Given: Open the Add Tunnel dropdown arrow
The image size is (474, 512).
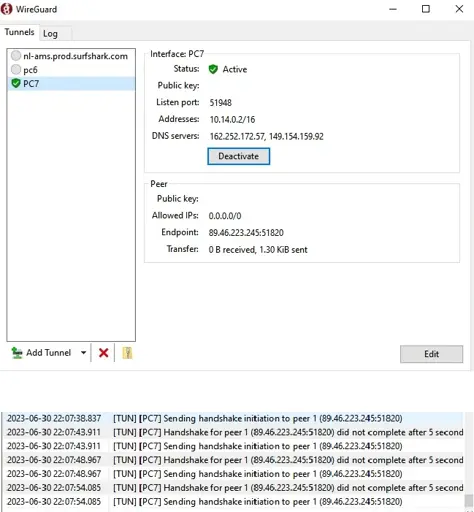Looking at the screenshot, I should [83, 353].
